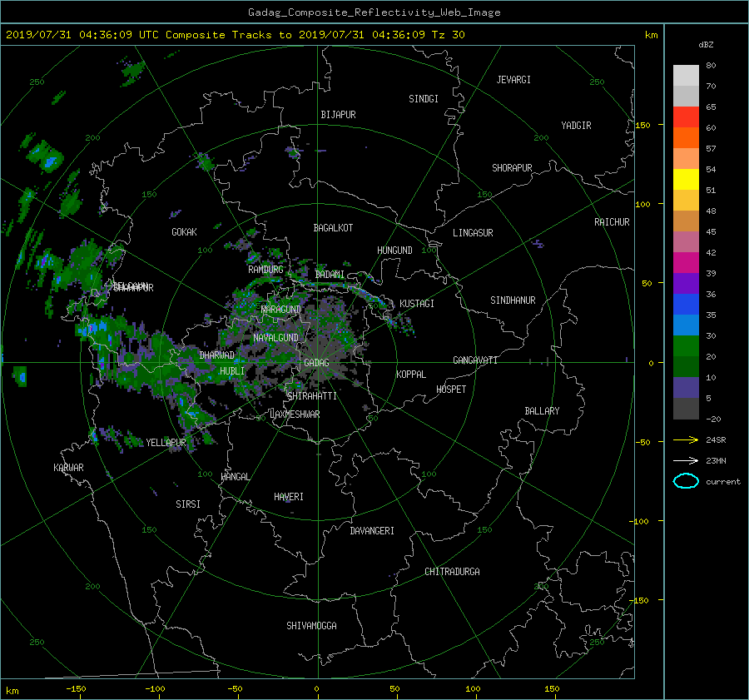749x700 pixels.
Task: Click the KARWAR label
Action: (x=68, y=468)
